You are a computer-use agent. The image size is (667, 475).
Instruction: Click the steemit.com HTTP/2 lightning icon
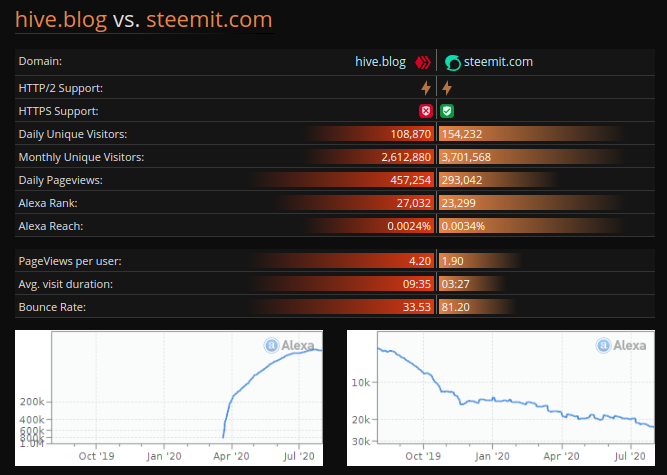(447, 88)
